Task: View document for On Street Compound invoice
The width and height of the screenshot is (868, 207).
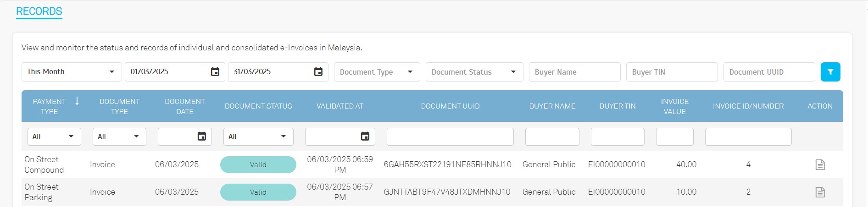Action: click(x=820, y=165)
